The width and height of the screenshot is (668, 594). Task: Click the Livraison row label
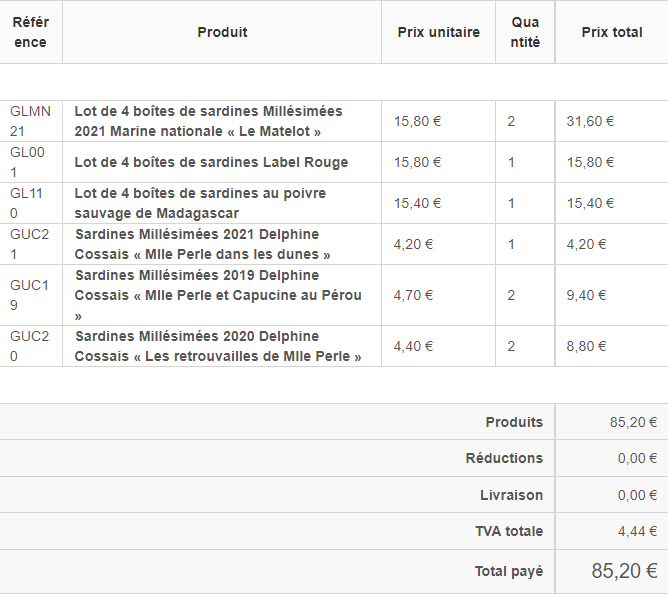(511, 495)
